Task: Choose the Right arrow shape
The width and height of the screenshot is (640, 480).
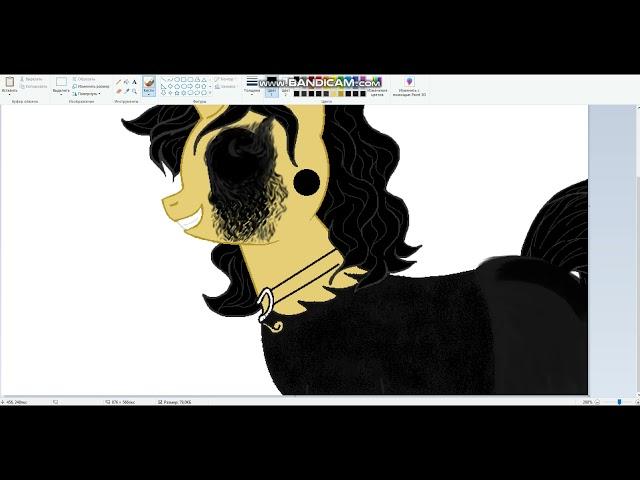Action: pyautogui.click(x=190, y=87)
